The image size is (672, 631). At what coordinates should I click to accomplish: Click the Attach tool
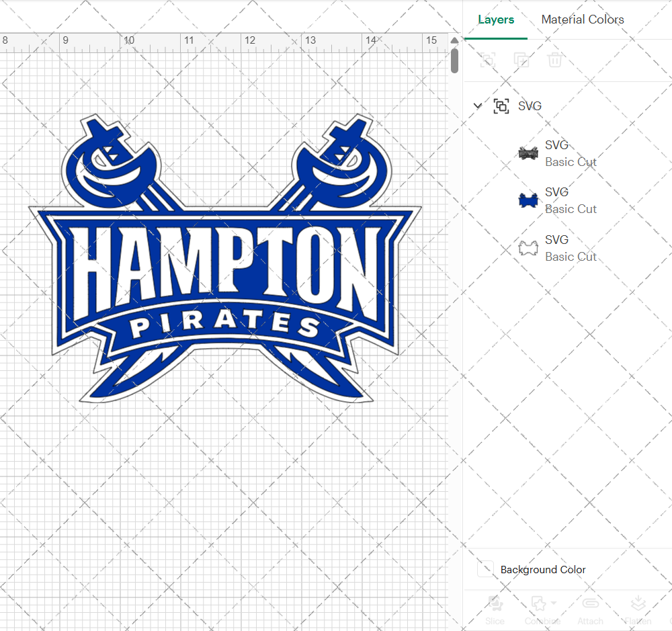(x=590, y=610)
